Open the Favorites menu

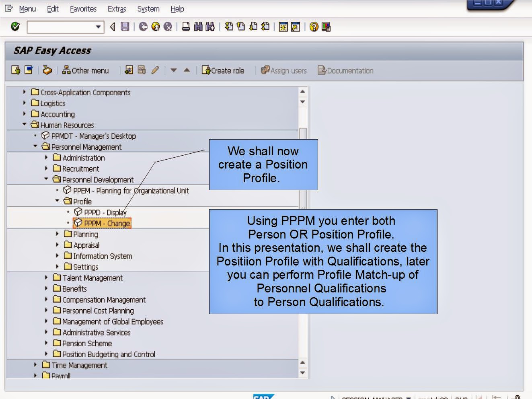coord(83,9)
